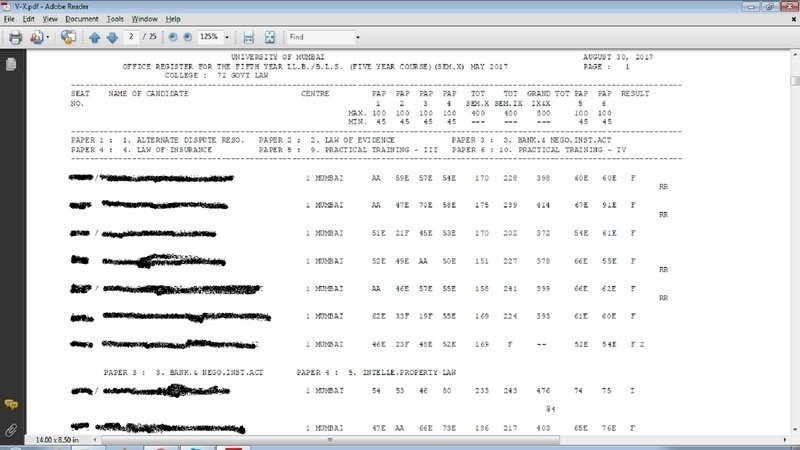Image resolution: width=800 pixels, height=450 pixels.
Task: Open the Tools menu
Action: (x=115, y=19)
